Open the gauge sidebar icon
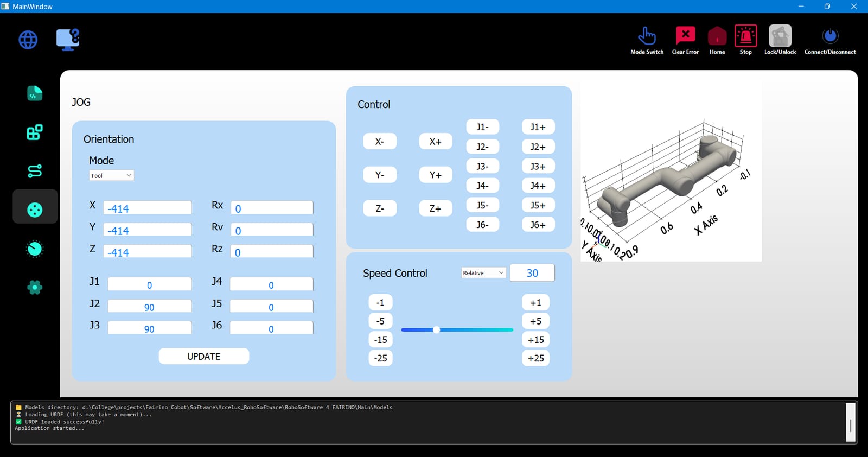 (x=35, y=249)
